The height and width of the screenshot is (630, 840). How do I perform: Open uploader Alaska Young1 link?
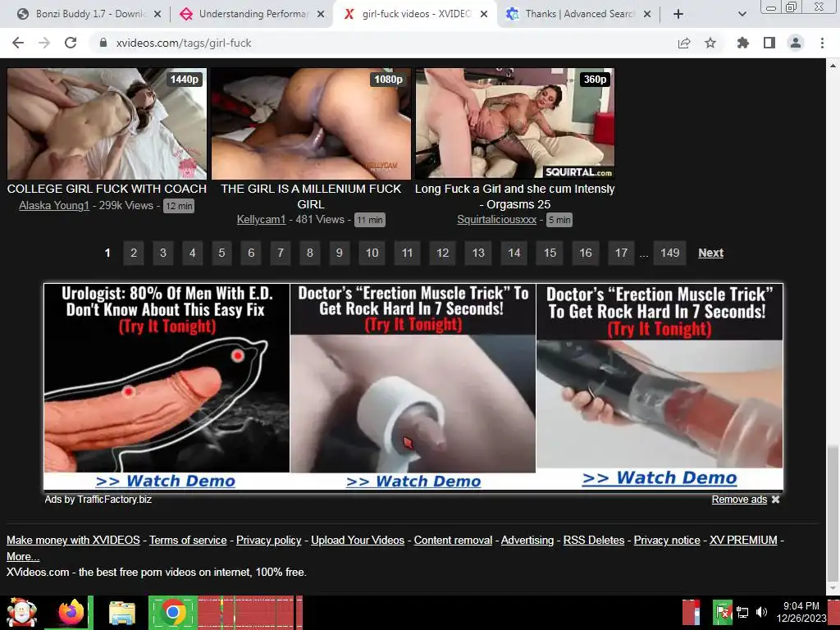54,206
